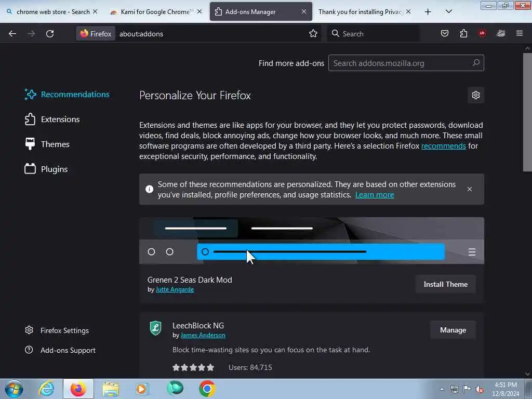This screenshot has width=532, height=399.
Task: Open Add-ons Support link
Action: tap(60, 350)
